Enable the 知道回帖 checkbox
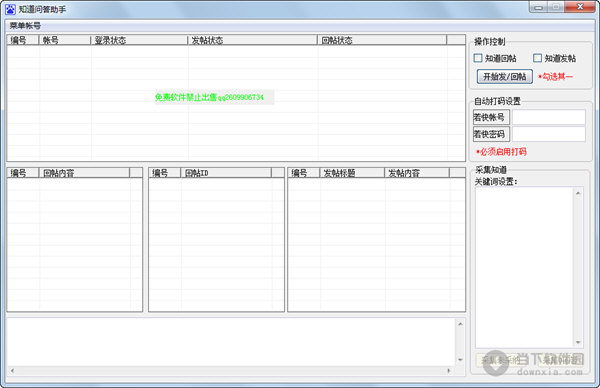Screen dimensions: 600x388 click(x=478, y=58)
